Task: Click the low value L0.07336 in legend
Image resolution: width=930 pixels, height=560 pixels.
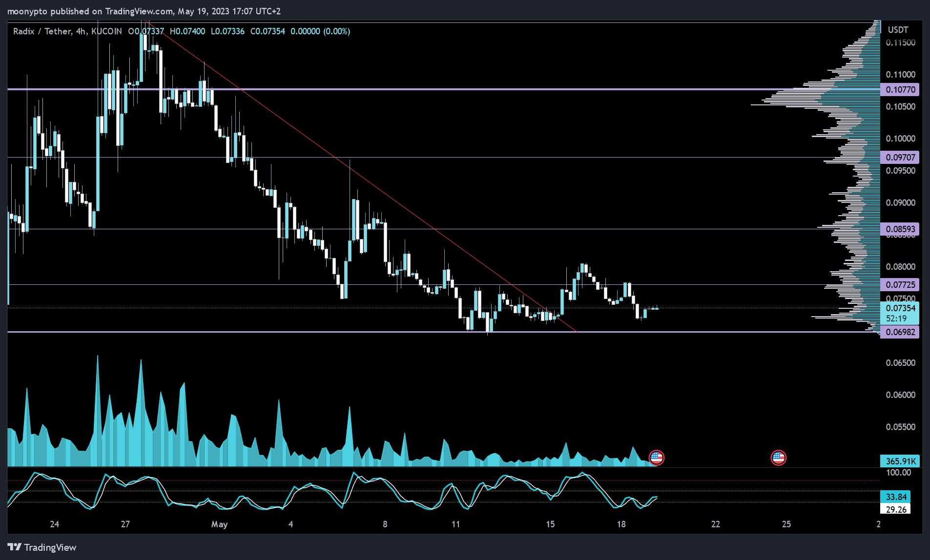Action: pyautogui.click(x=227, y=31)
